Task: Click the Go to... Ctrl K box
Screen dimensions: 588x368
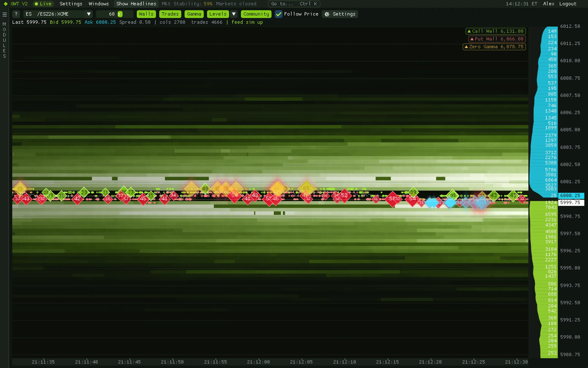Action: pyautogui.click(x=294, y=4)
